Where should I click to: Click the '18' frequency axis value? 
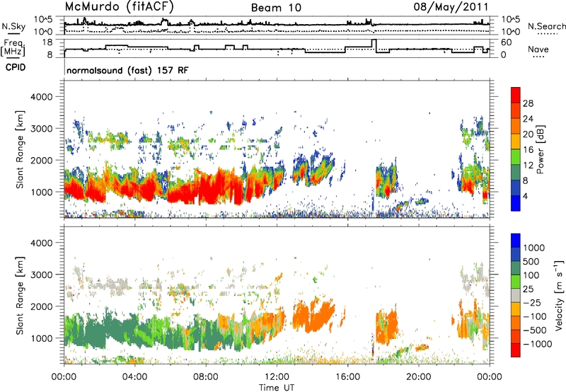pyautogui.click(x=47, y=42)
